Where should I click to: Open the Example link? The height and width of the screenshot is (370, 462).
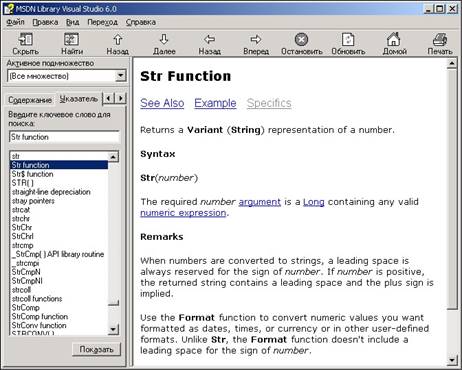[x=215, y=103]
